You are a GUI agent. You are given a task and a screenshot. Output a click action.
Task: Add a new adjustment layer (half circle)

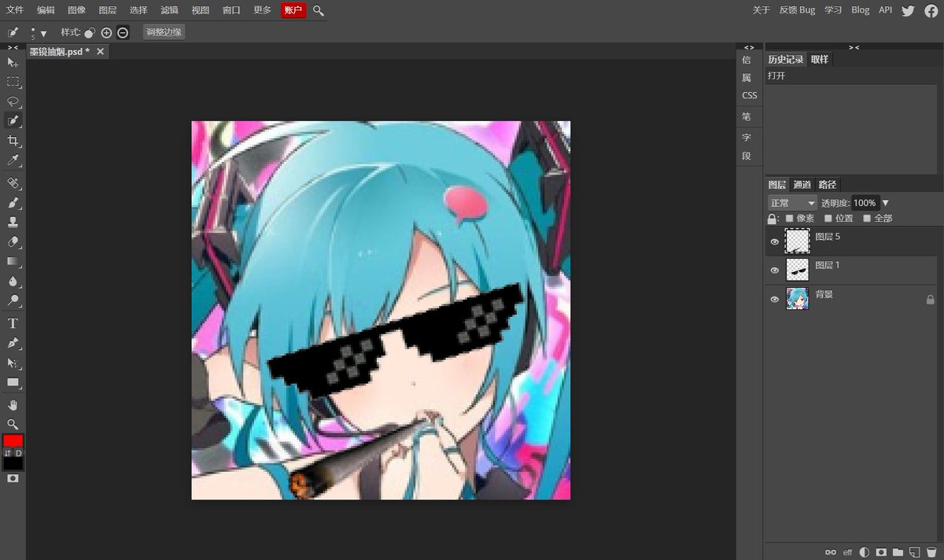[x=865, y=552]
